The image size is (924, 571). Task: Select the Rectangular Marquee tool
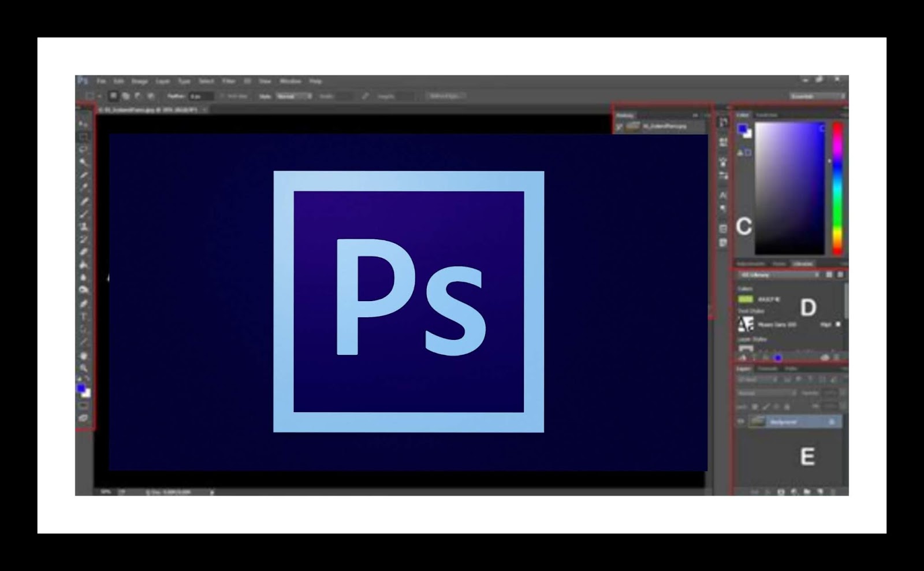[x=84, y=136]
